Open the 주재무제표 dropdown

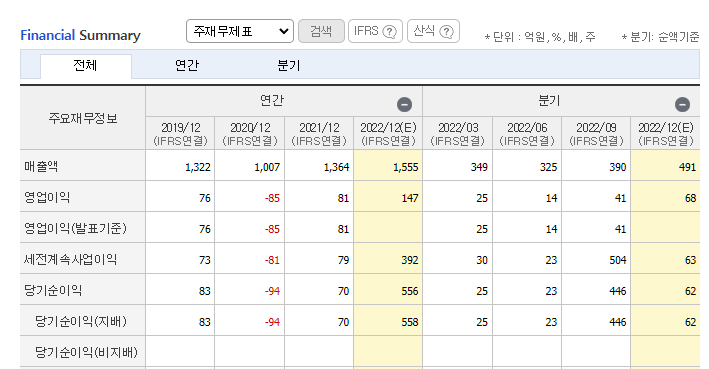[x=240, y=31]
